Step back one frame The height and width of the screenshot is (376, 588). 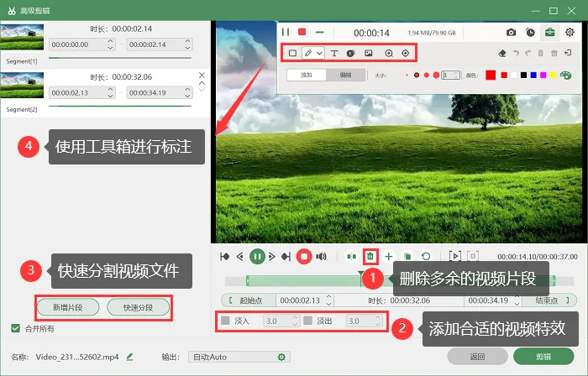(x=240, y=257)
